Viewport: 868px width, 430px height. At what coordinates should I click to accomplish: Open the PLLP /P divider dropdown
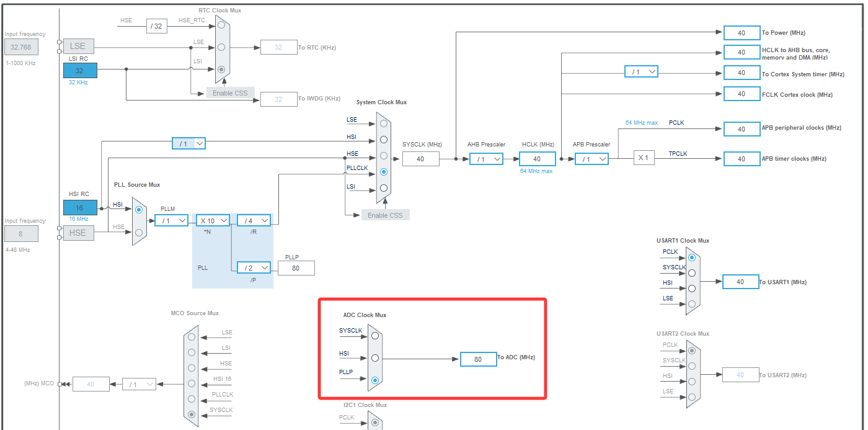pyautogui.click(x=253, y=267)
